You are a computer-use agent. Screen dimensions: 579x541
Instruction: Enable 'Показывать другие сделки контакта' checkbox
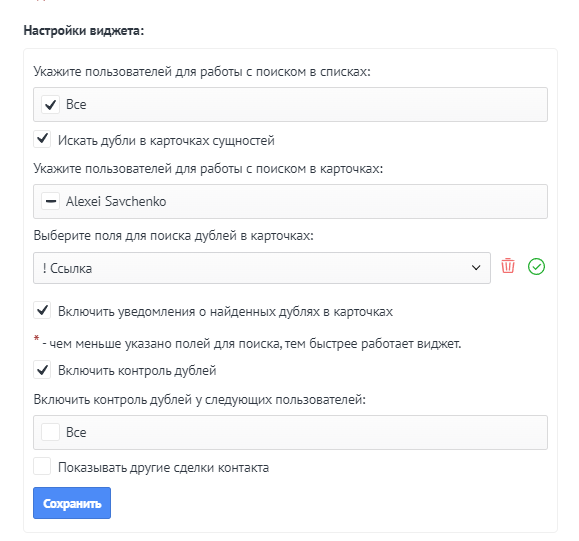pos(42,466)
